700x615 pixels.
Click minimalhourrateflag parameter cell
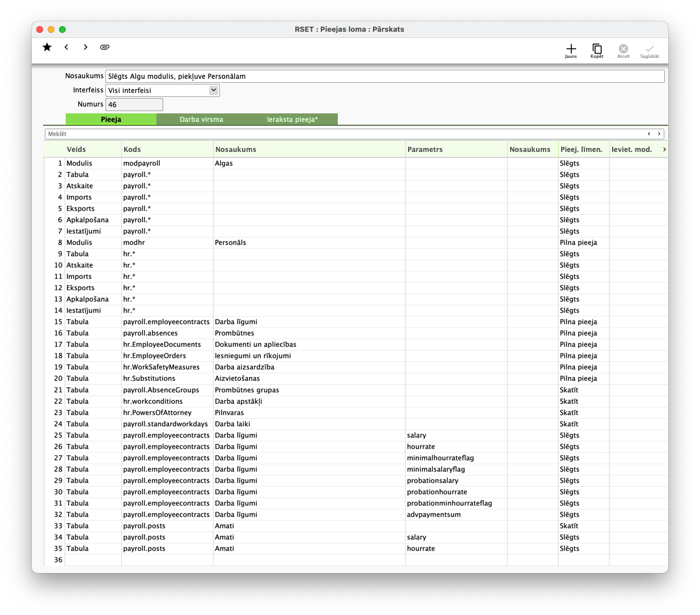point(456,458)
